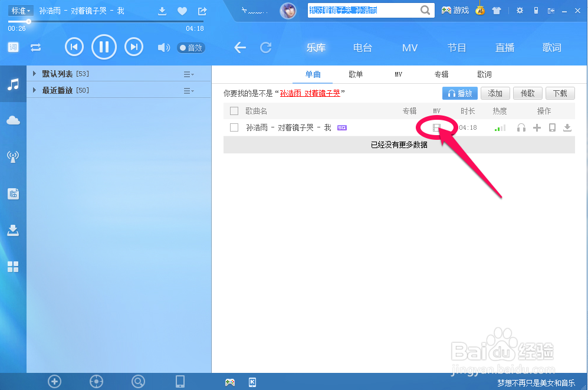The height and width of the screenshot is (390, 588).
Task: Open the radio broadcast icon in sidebar
Action: (x=13, y=156)
